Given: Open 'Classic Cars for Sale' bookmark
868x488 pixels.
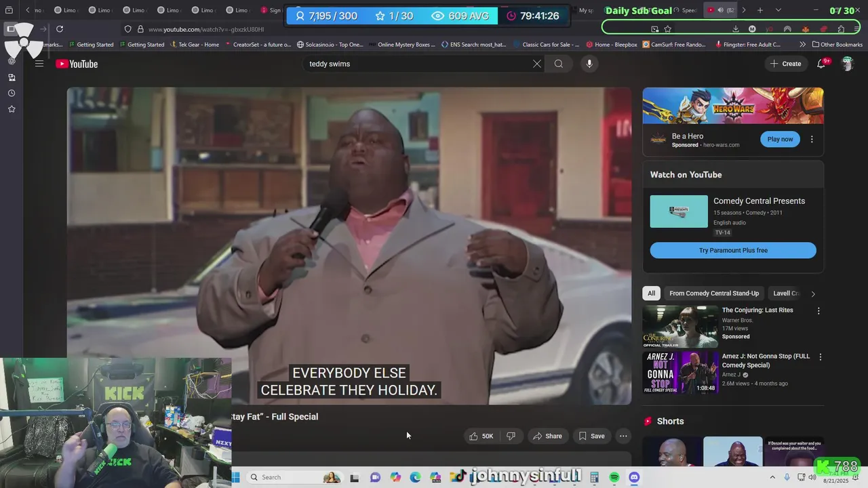Looking at the screenshot, I should point(546,45).
